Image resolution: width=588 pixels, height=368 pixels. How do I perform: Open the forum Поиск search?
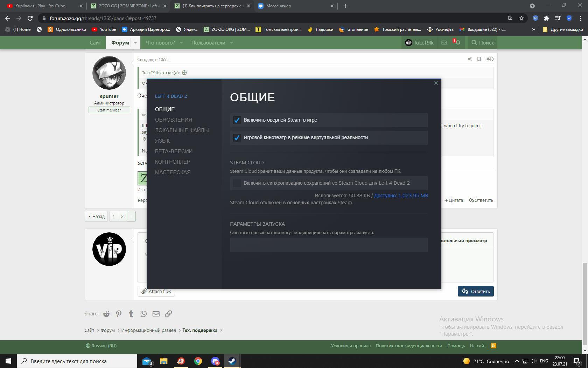tap(482, 43)
